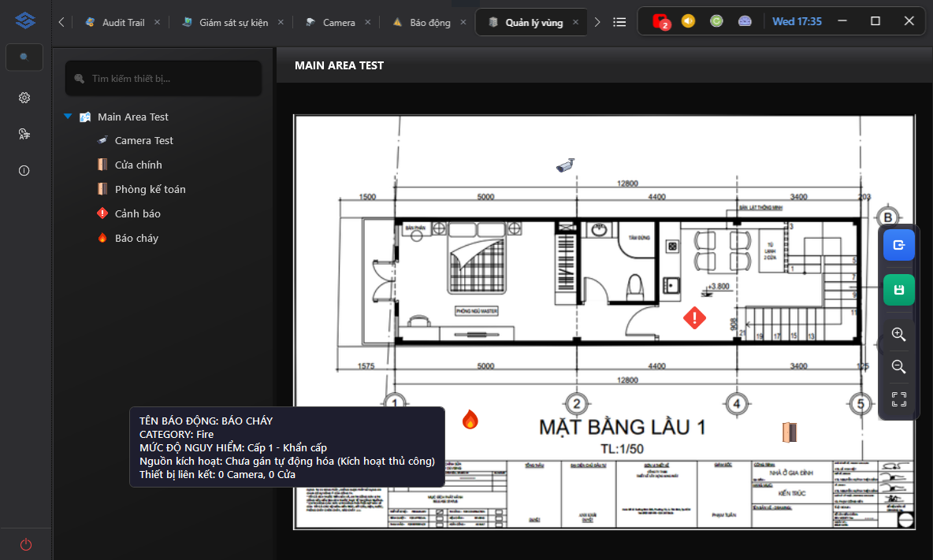This screenshot has height=560, width=933.
Task: Click the green save button
Action: (x=898, y=290)
